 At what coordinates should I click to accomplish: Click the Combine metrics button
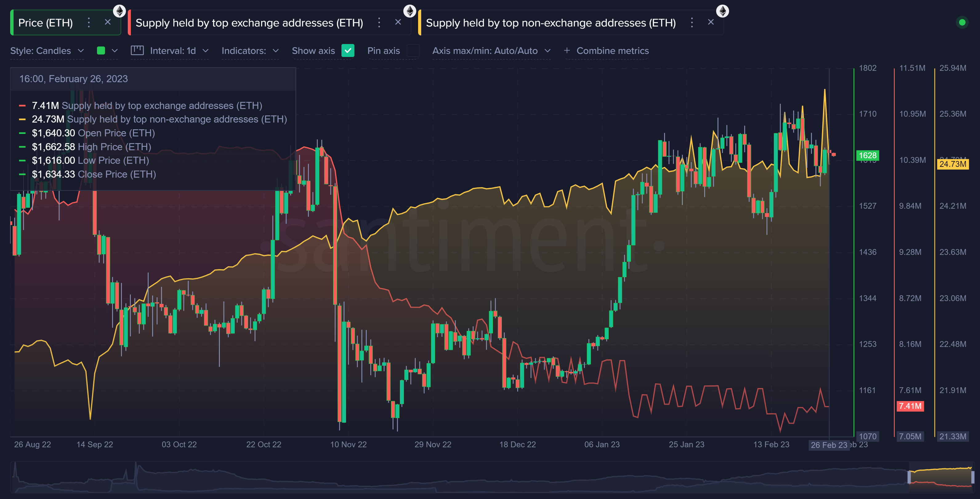(605, 50)
